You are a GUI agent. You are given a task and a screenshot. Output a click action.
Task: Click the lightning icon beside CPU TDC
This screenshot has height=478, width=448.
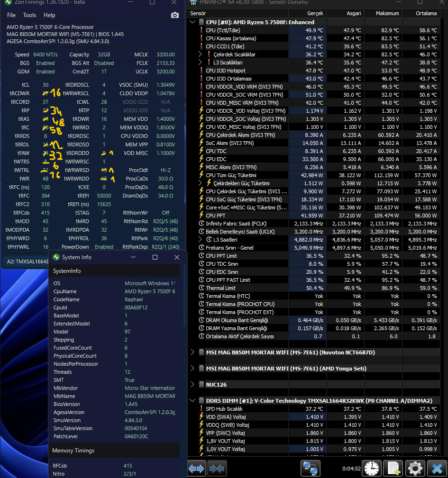201,151
